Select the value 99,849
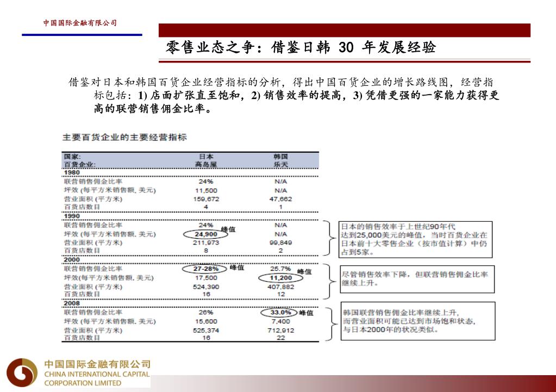 tap(280, 242)
